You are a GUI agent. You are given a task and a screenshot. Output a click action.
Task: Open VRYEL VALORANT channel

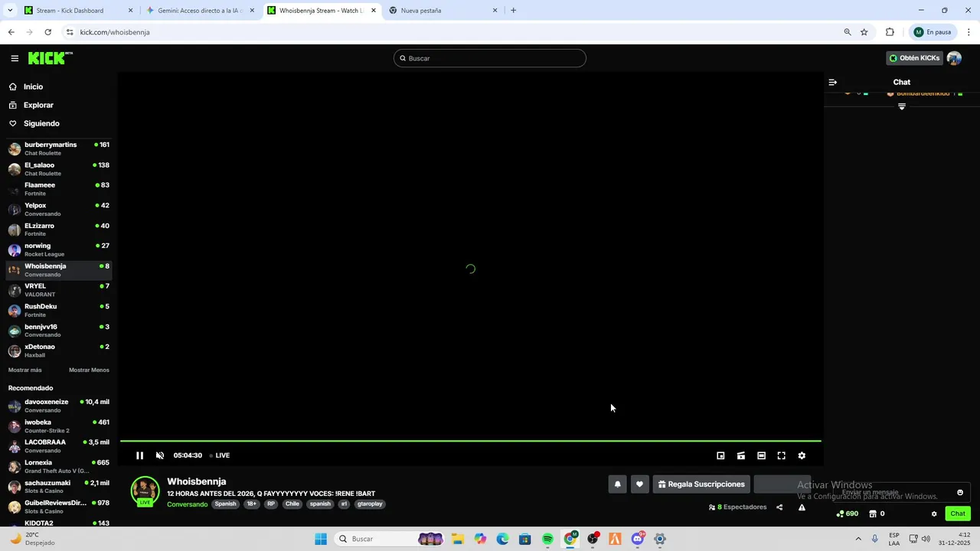(58, 290)
